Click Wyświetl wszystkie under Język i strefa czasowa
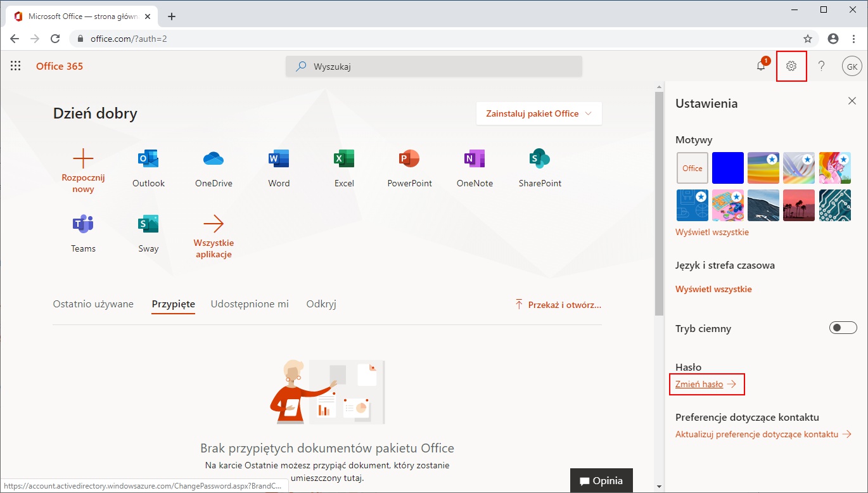 click(x=713, y=289)
